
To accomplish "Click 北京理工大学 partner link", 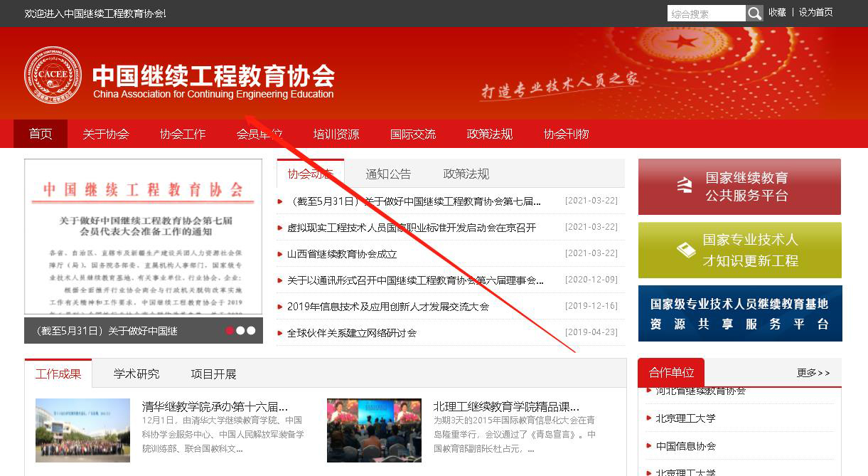I will pyautogui.click(x=685, y=418).
